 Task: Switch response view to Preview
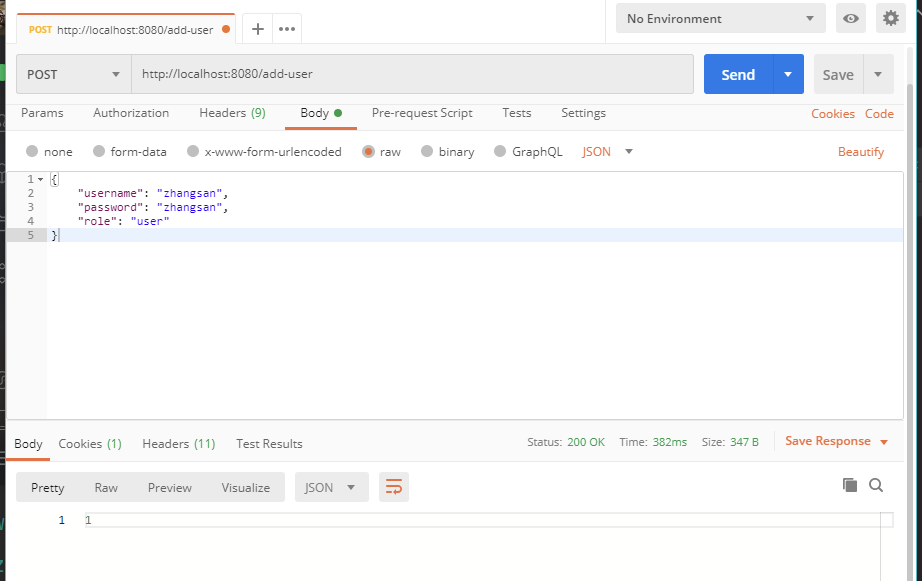[170, 487]
